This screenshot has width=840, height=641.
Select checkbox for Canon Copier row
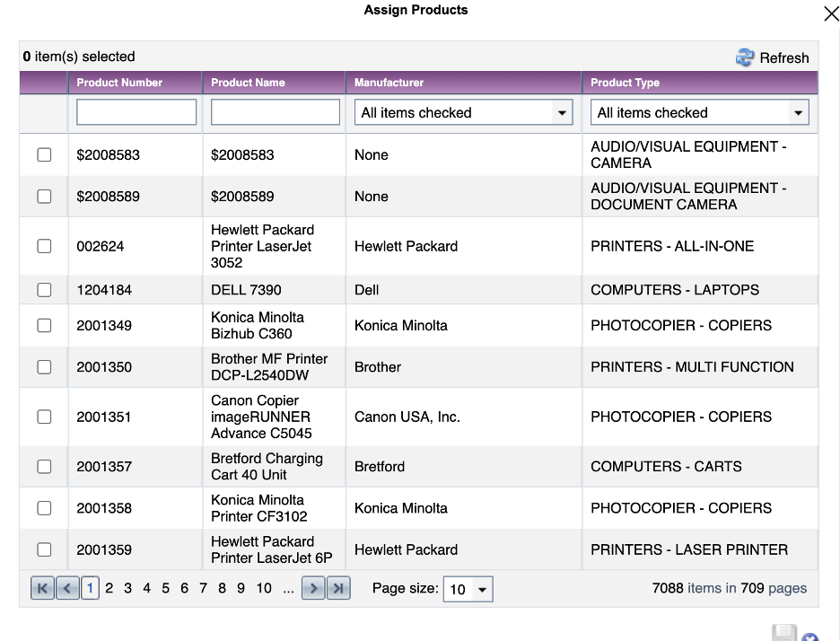tap(45, 417)
